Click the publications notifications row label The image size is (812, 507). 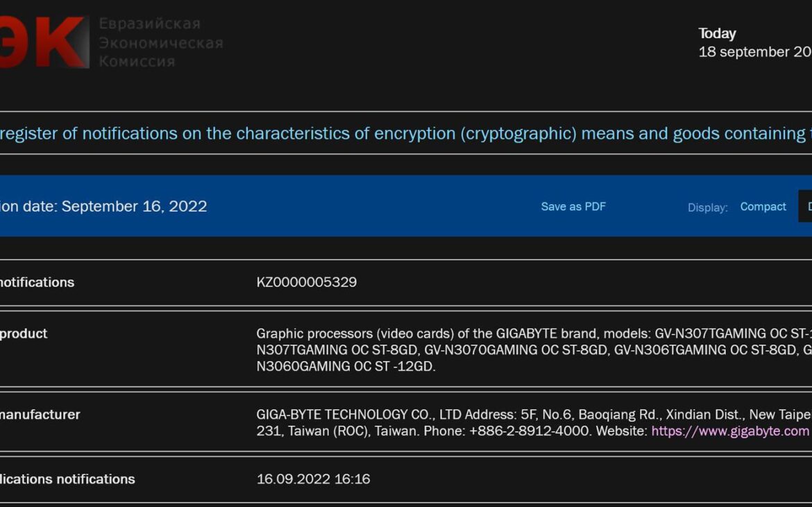pos(67,479)
